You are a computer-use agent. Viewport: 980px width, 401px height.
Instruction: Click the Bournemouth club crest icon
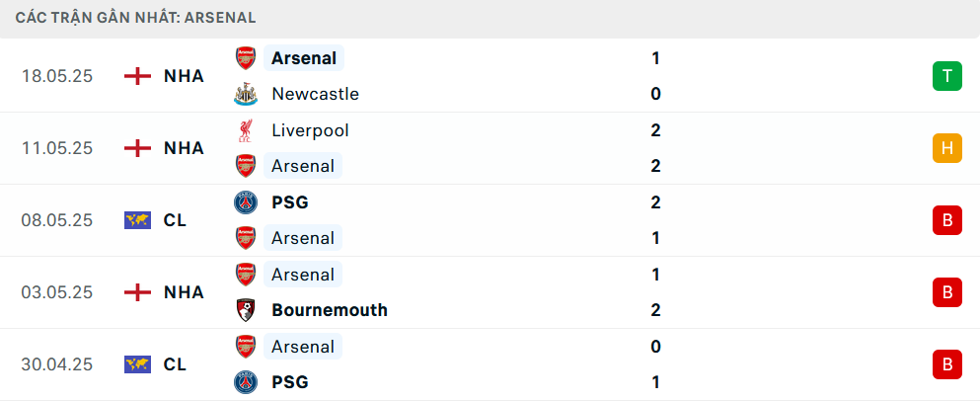pyautogui.click(x=245, y=310)
